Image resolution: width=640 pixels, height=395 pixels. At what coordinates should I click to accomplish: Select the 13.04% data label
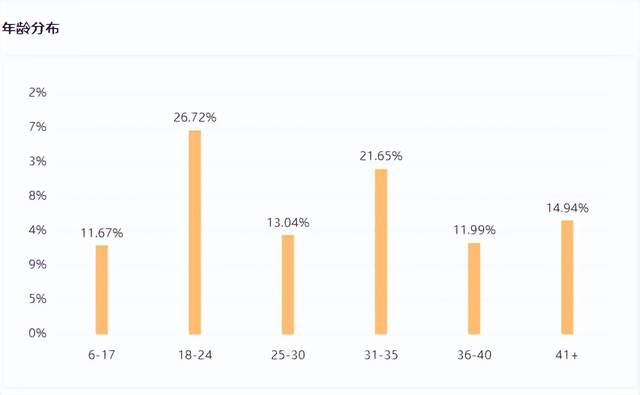pos(288,223)
